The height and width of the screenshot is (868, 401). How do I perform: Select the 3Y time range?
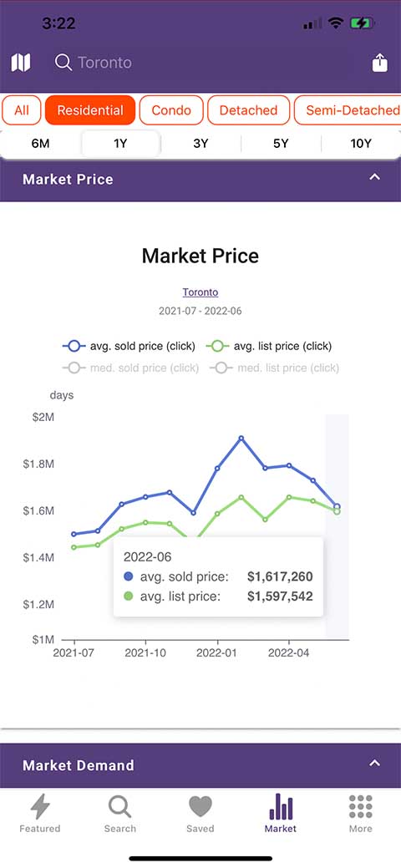click(200, 144)
